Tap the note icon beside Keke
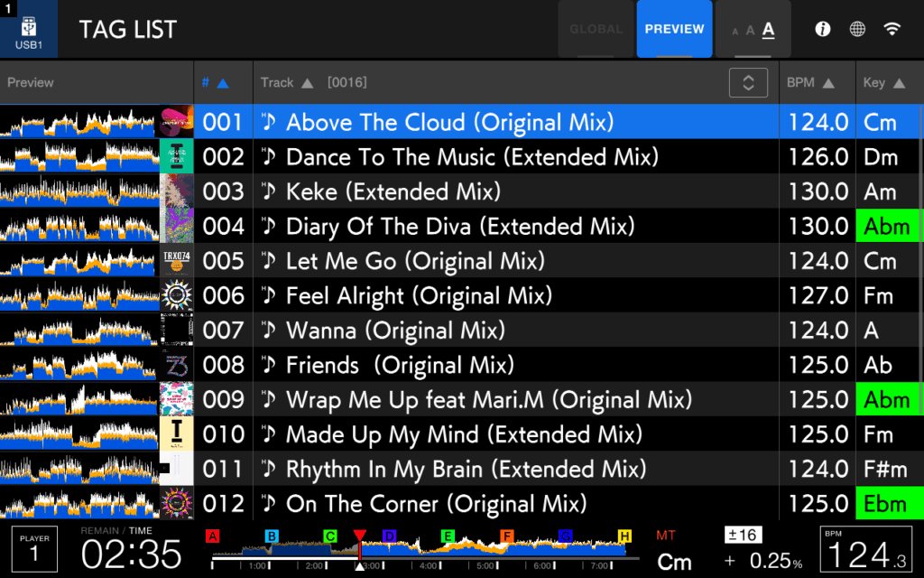Screen dimensions: 924x578 269,191
